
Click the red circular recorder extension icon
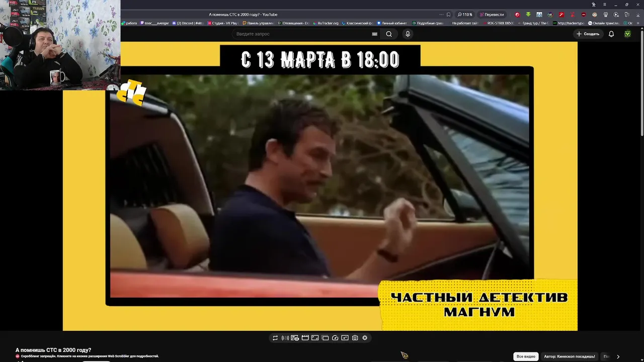[517, 15]
